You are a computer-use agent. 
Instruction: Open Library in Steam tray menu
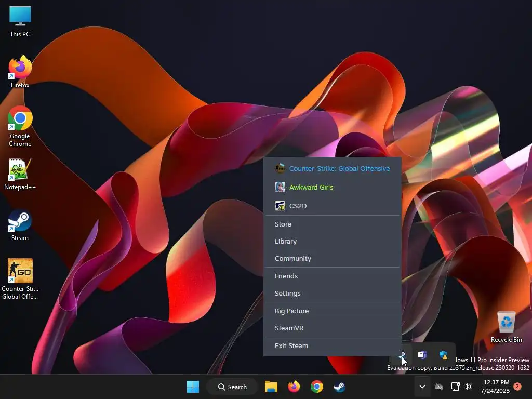tap(332, 241)
